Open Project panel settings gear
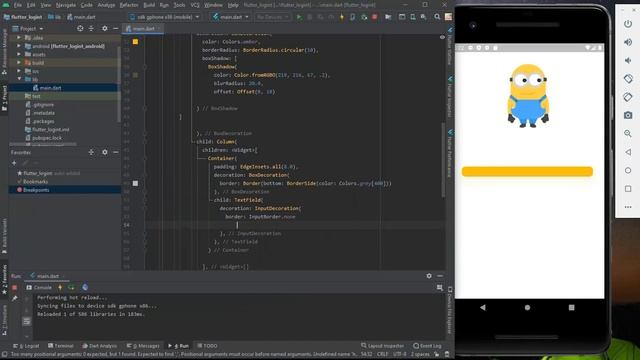Image resolution: width=640 pixels, height=360 pixels. [105, 29]
